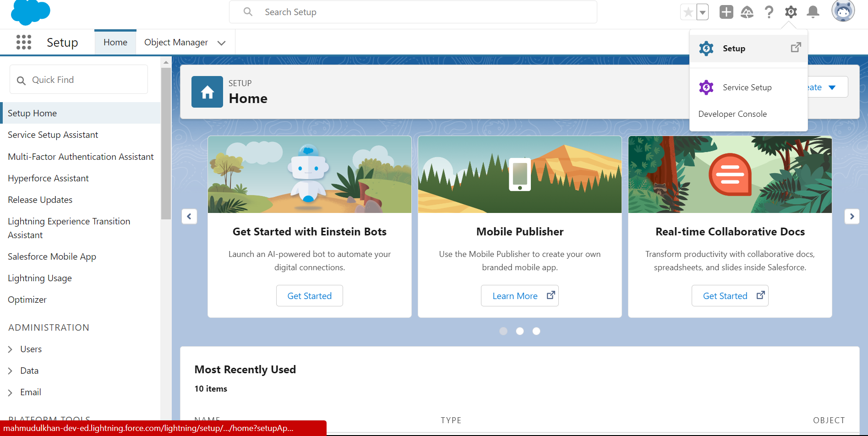Screen dimensions: 868x436
Task: Click the Setup Home house icon
Action: [207, 92]
